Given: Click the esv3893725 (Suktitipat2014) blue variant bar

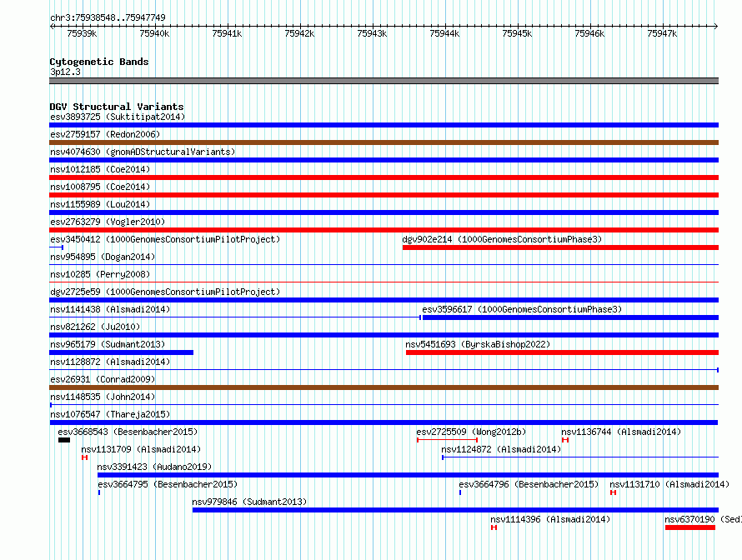Looking at the screenshot, I should [x=384, y=125].
